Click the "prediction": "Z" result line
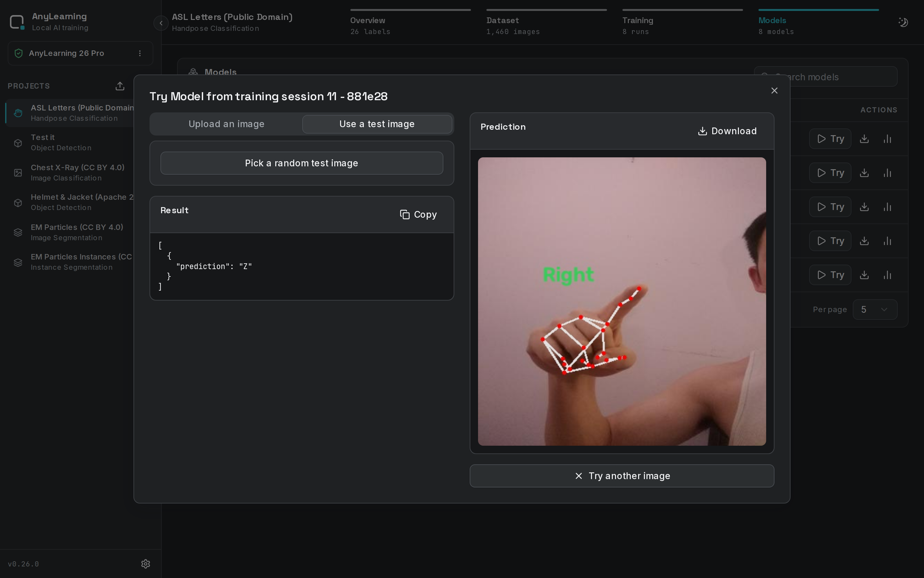Image resolution: width=924 pixels, height=578 pixels. [214, 267]
